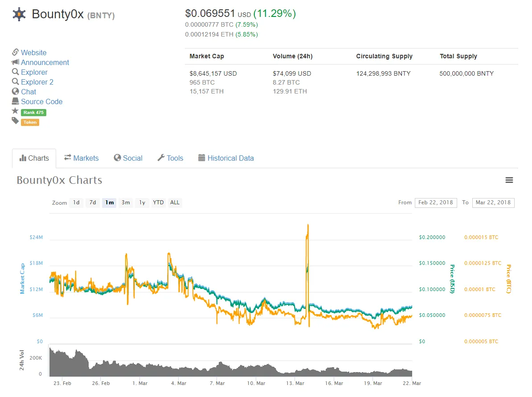Open the Chat link

coord(29,92)
